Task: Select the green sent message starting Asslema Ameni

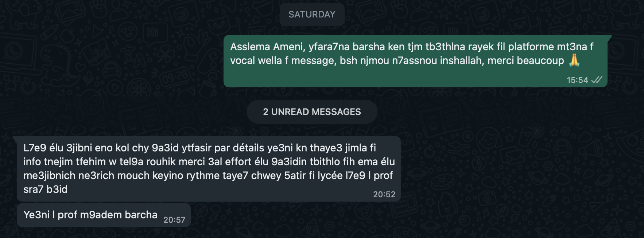Action: pyautogui.click(x=415, y=61)
